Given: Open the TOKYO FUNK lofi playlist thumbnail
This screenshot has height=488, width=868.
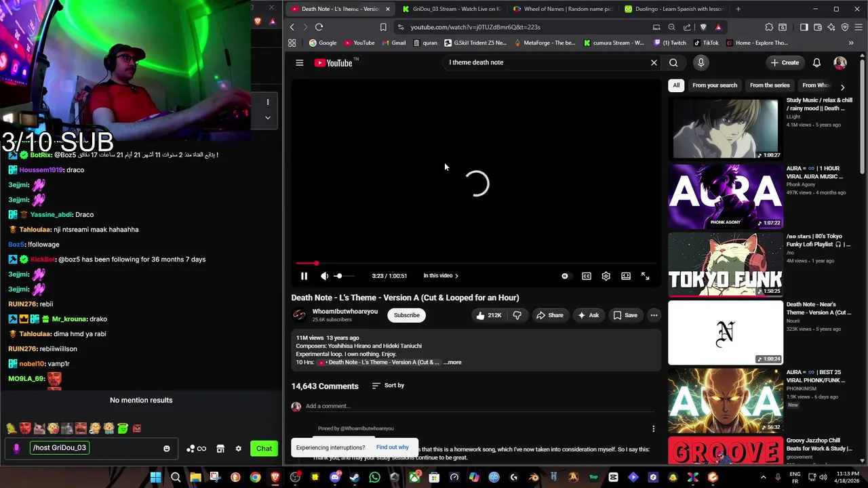Looking at the screenshot, I should point(726,264).
